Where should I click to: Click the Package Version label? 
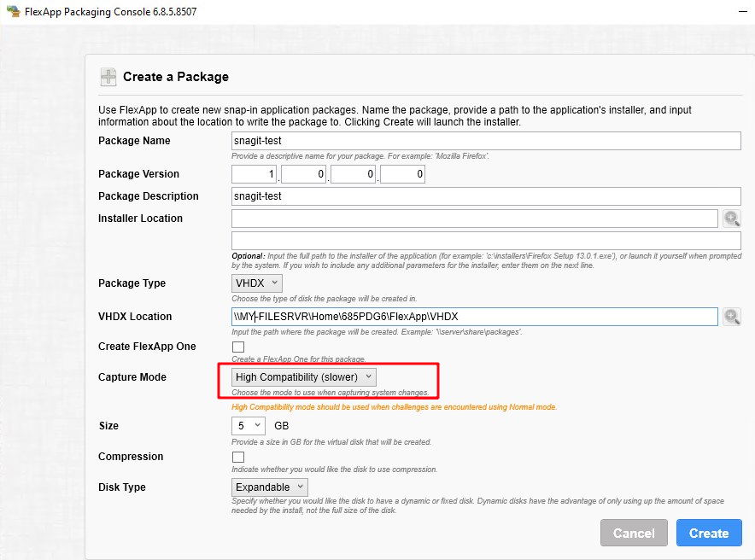click(x=138, y=174)
